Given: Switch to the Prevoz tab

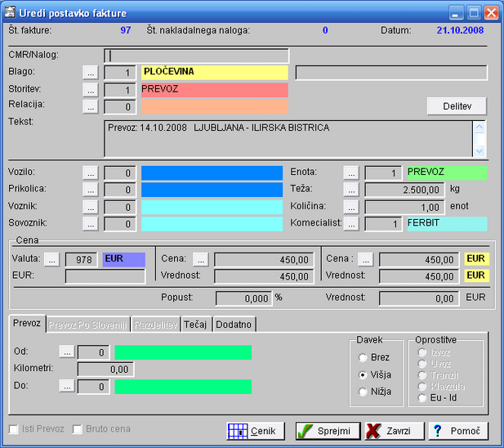Looking at the screenshot, I should click(x=27, y=323).
